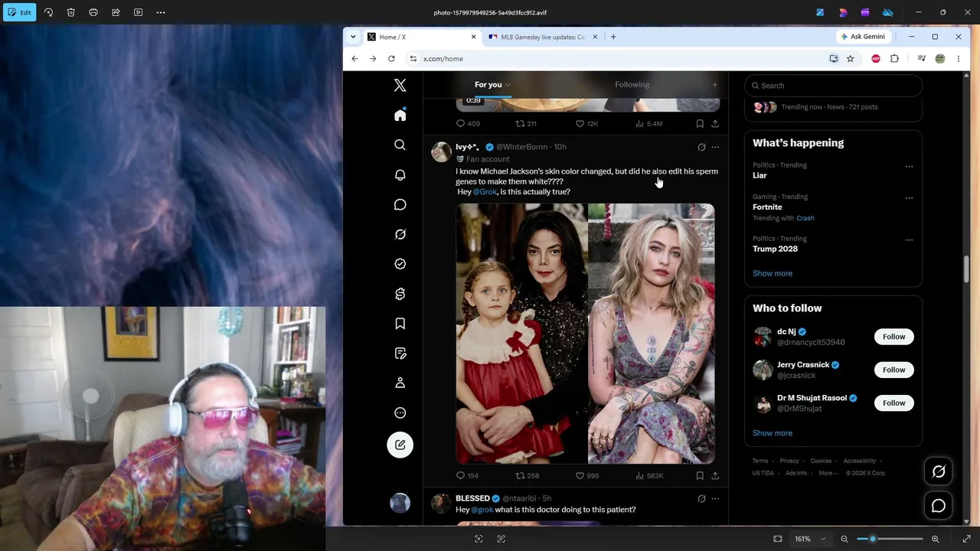The height and width of the screenshot is (551, 980).
Task: Start slideshow in the Photos viewer
Action: coord(138,12)
